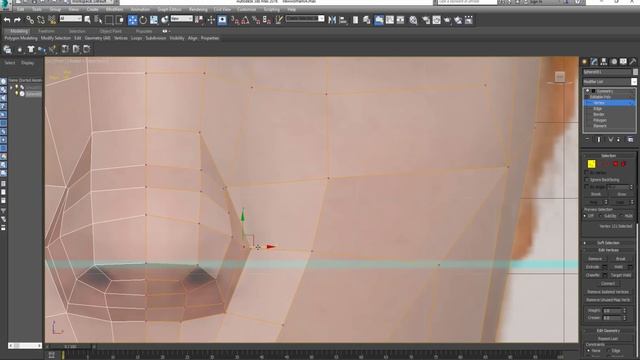The width and height of the screenshot is (640, 360).
Task: Toggle the Percent Snap icon
Action: point(256,20)
